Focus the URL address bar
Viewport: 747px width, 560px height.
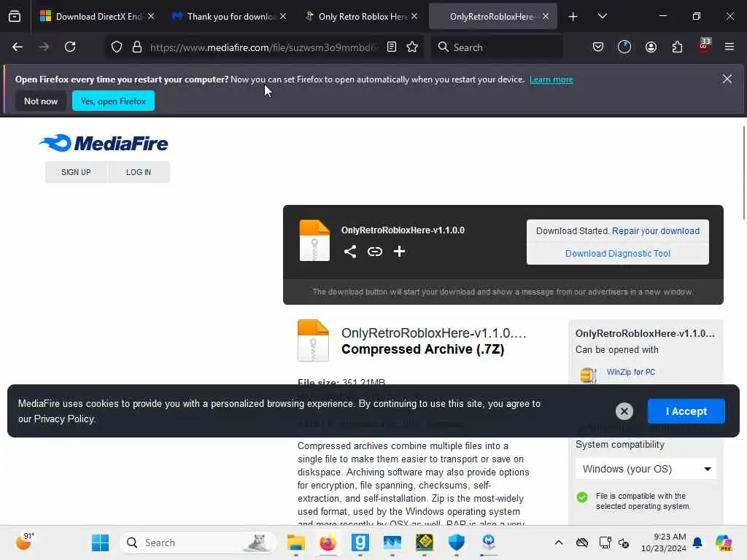tap(263, 47)
